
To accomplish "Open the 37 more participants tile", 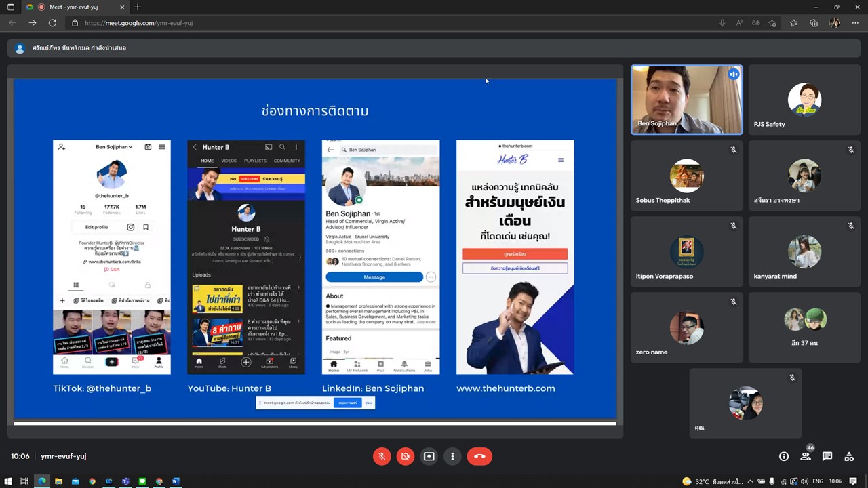I will coord(804,327).
